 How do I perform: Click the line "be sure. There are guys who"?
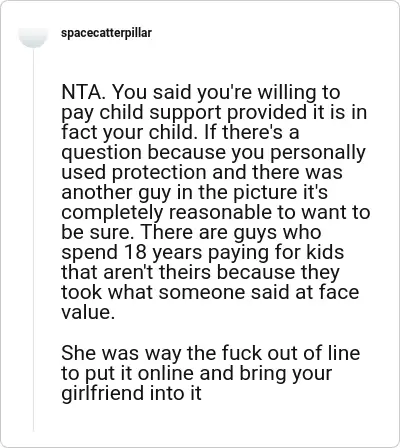tap(191, 232)
